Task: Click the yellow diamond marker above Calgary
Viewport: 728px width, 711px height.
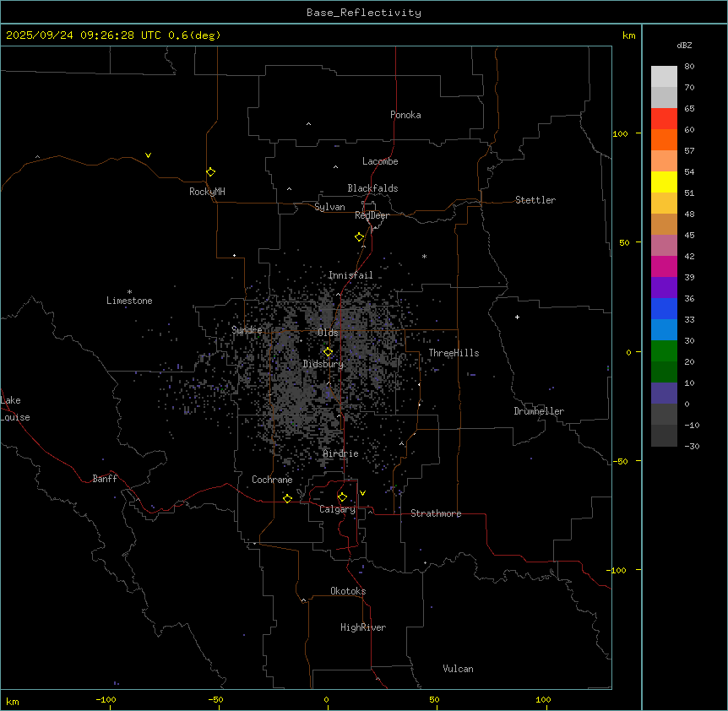Action: coord(342,497)
